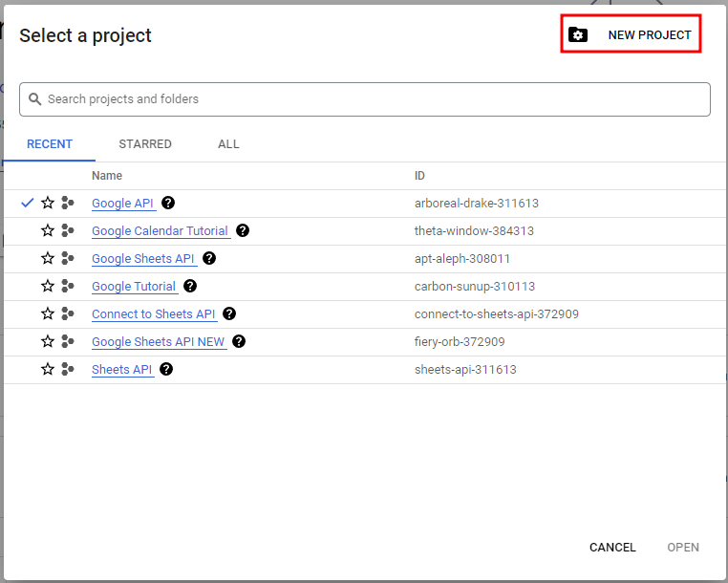Click the search magnifier icon
The image size is (728, 583).
[34, 99]
